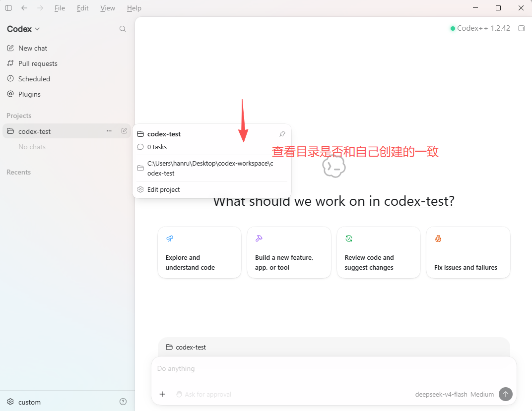Open search with the magnifier icon
The width and height of the screenshot is (532, 411).
123,29
